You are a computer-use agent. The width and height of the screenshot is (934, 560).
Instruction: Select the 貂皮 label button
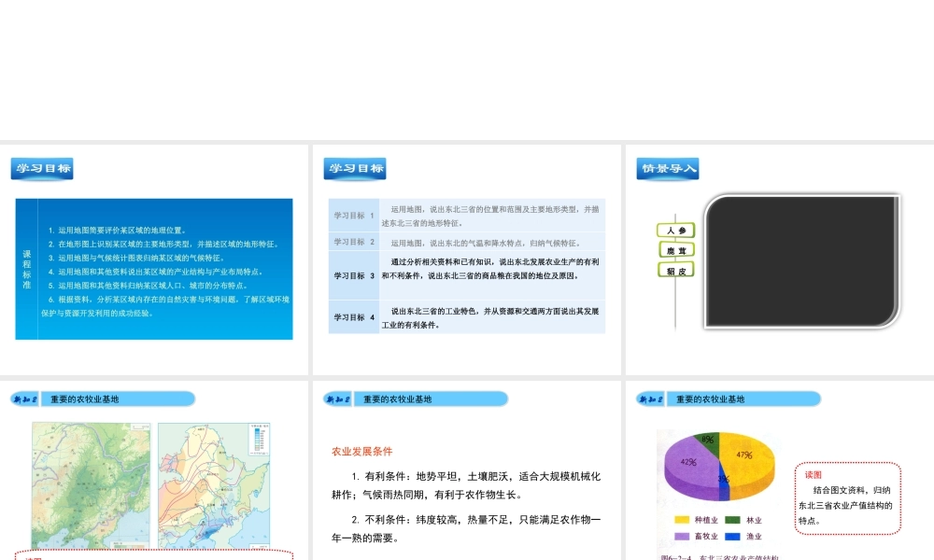pyautogui.click(x=676, y=270)
